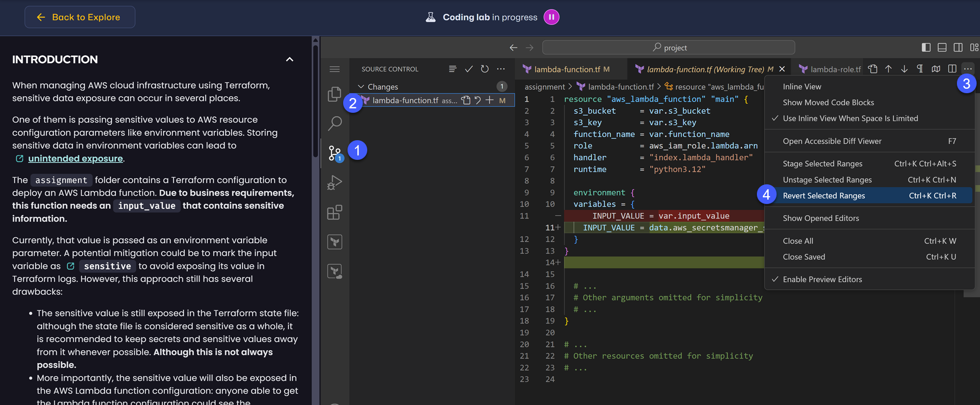The image size is (980, 405).
Task: Open editor more actions ellipsis menu
Action: click(968, 69)
